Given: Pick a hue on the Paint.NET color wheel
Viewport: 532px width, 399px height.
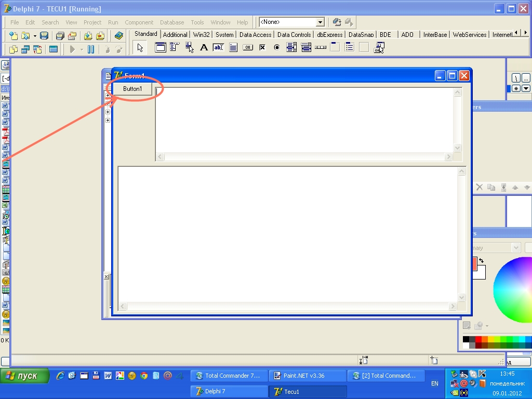Looking at the screenshot, I should coord(513,289).
